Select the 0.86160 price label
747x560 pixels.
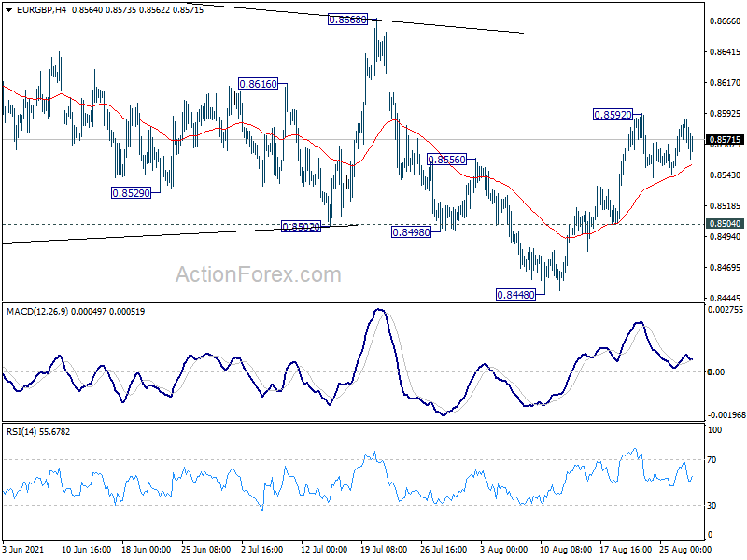click(x=259, y=84)
